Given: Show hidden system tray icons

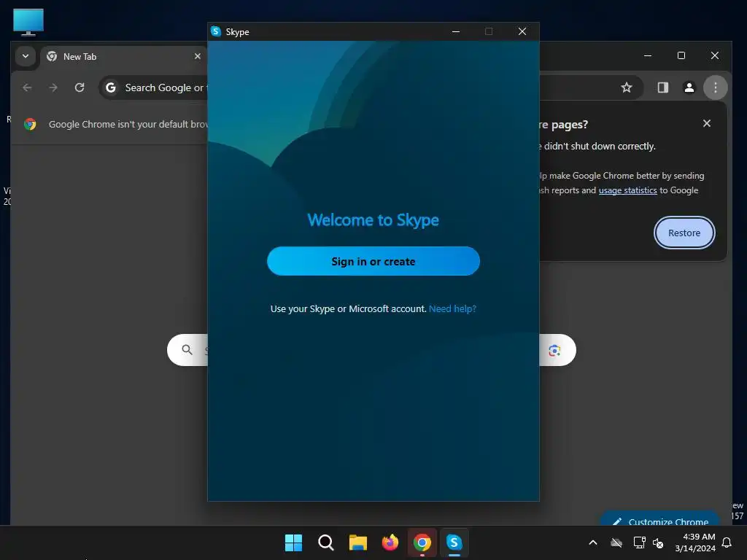Looking at the screenshot, I should [x=593, y=542].
